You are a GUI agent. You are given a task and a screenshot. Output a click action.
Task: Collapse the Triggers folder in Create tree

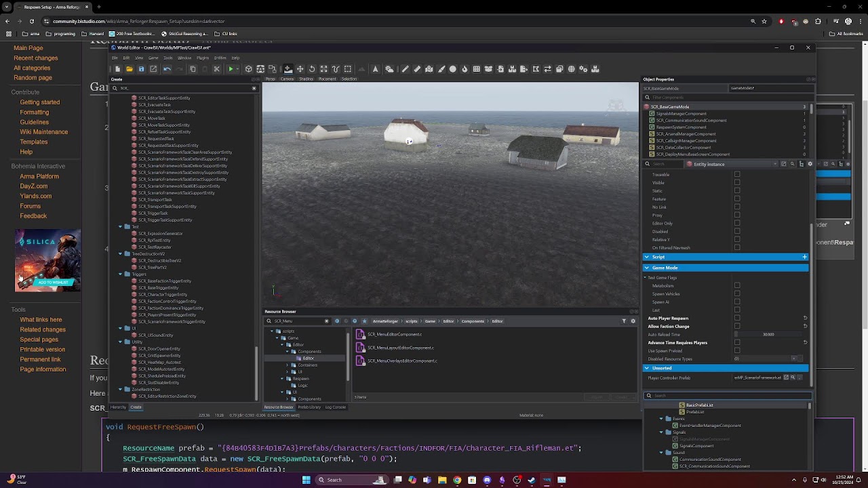click(x=120, y=274)
